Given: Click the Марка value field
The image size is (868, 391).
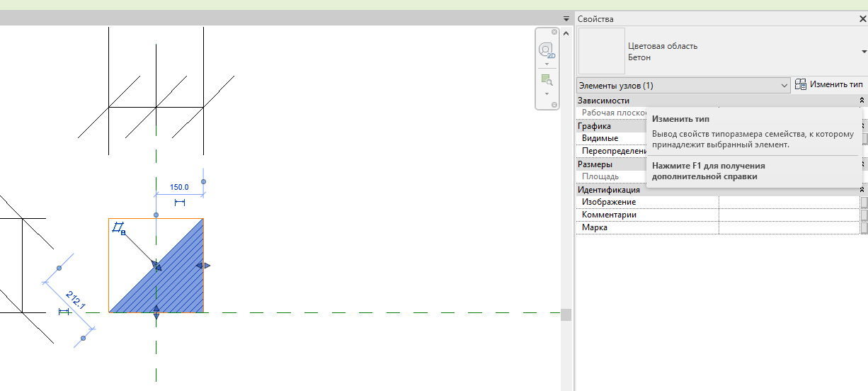Looking at the screenshot, I should point(789,227).
